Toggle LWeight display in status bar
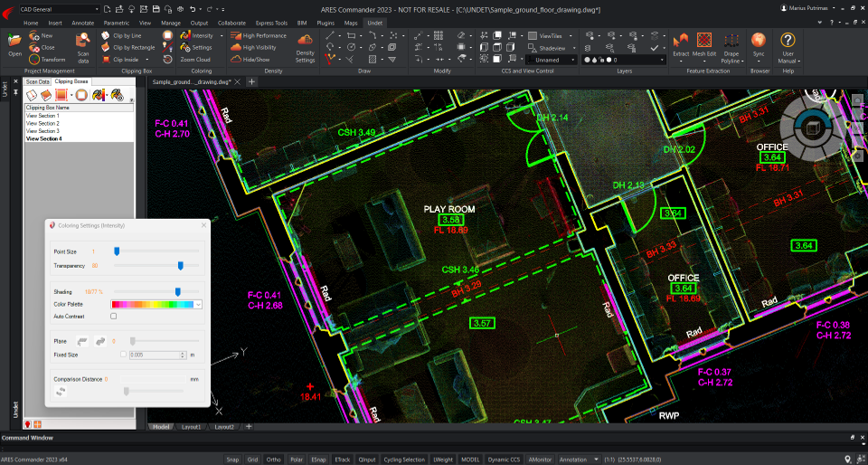868x465 pixels. pos(443,460)
